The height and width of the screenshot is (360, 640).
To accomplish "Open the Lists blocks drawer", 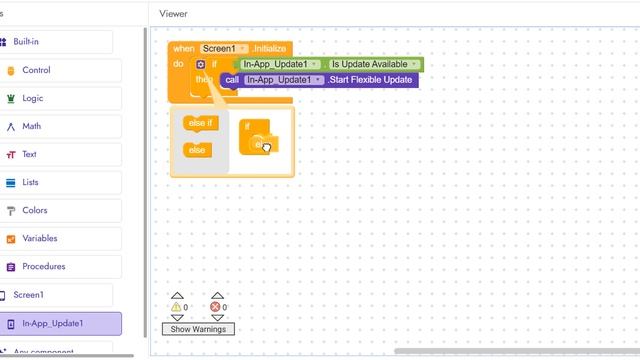I will coord(60,182).
